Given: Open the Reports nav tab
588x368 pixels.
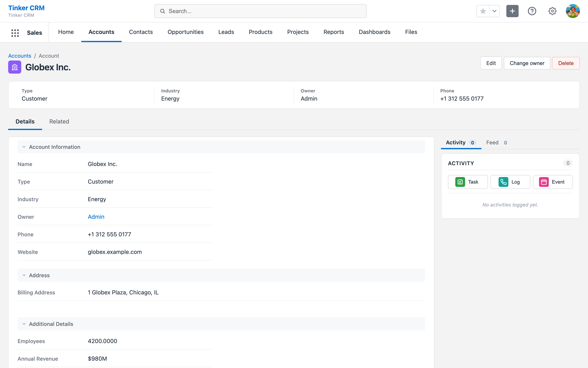Looking at the screenshot, I should click(334, 32).
